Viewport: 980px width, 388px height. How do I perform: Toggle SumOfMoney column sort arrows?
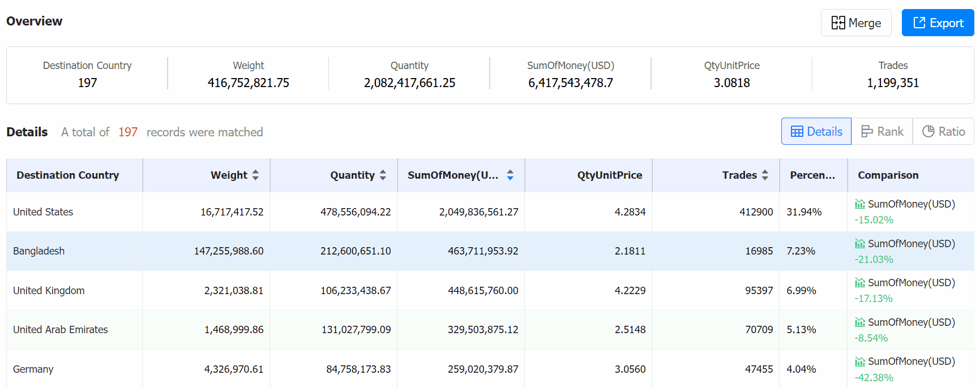pos(510,175)
